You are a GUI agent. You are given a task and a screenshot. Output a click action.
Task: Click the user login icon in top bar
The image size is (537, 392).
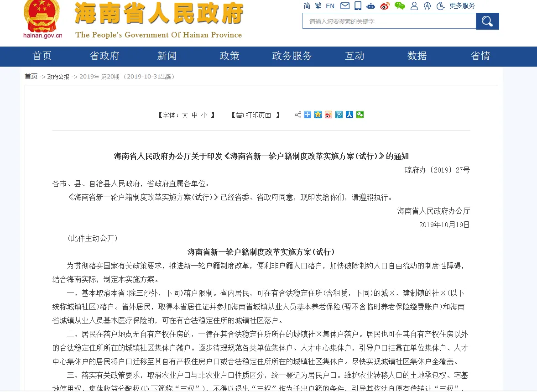click(x=414, y=5)
